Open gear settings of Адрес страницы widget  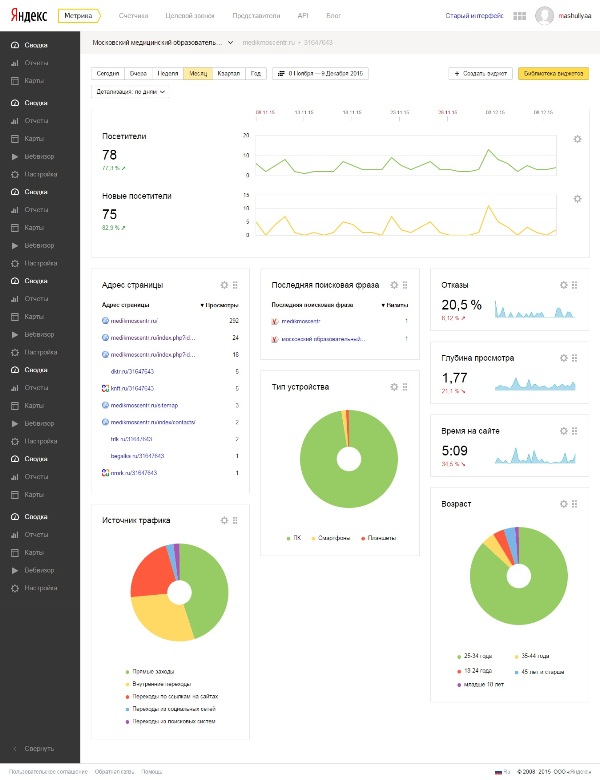click(x=224, y=285)
